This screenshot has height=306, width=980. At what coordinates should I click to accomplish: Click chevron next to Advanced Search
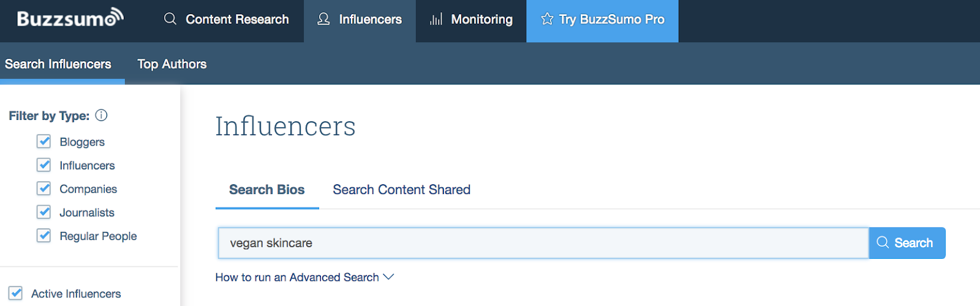click(x=388, y=277)
